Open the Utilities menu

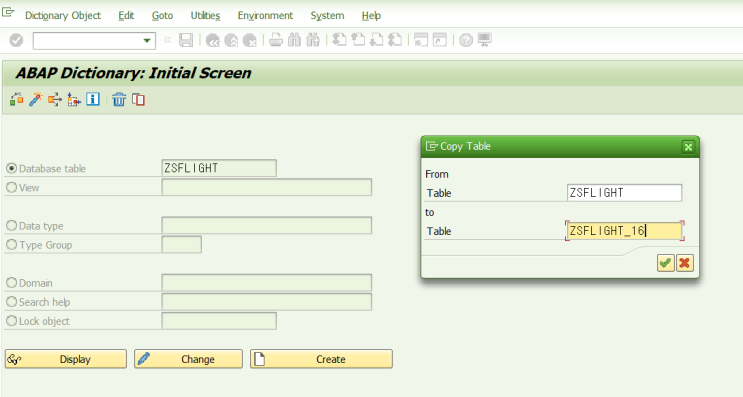point(205,16)
